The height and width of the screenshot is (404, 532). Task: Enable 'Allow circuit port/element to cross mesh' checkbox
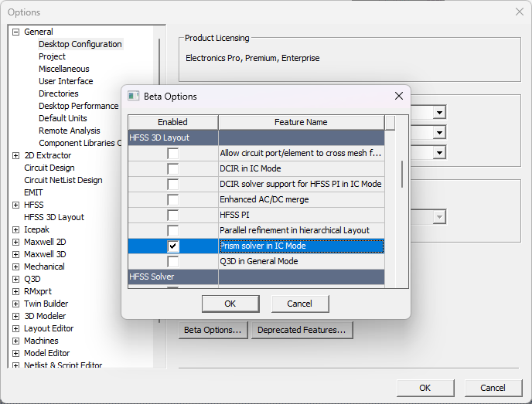point(172,154)
